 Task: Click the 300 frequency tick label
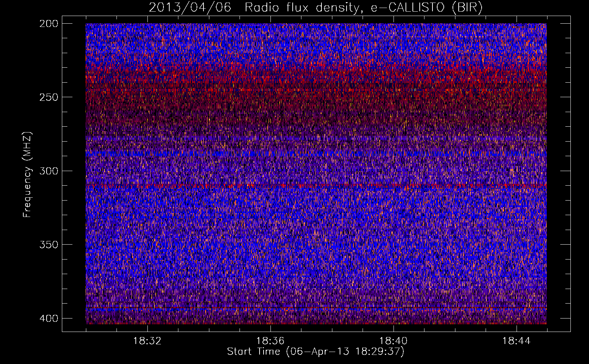pyautogui.click(x=48, y=171)
